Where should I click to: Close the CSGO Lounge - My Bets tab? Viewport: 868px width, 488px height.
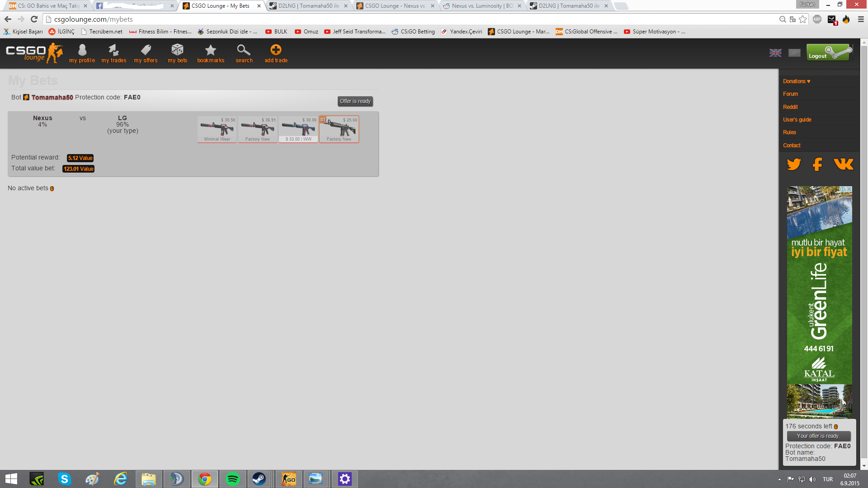pos(259,6)
